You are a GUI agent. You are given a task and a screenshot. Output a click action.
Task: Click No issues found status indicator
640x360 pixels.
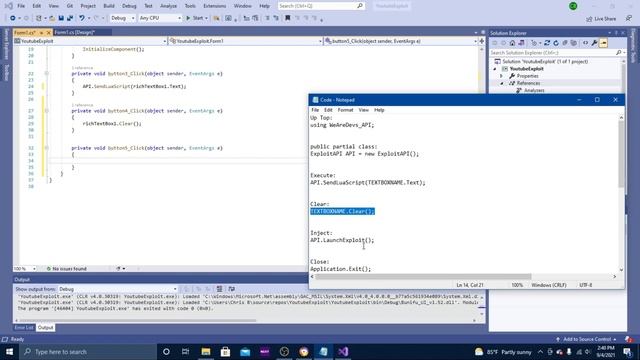pyautogui.click(x=67, y=269)
